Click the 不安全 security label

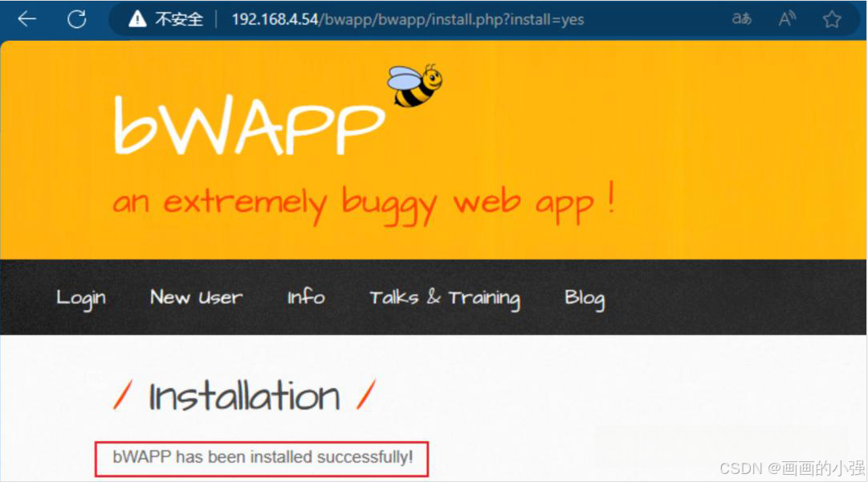coord(179,19)
